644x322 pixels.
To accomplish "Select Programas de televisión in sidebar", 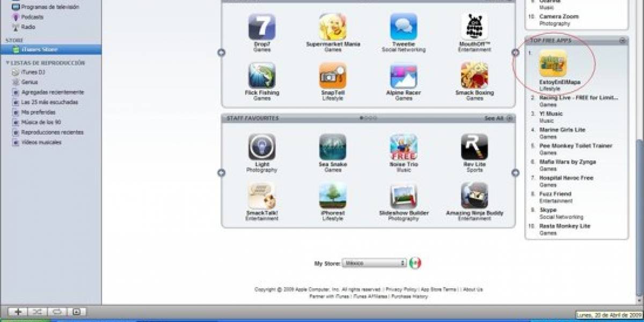I will click(x=50, y=7).
